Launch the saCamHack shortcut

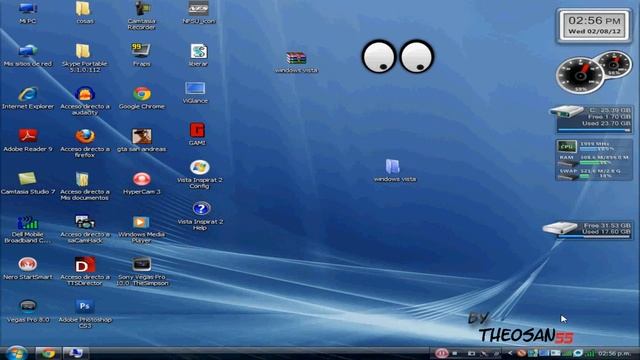[85, 229]
